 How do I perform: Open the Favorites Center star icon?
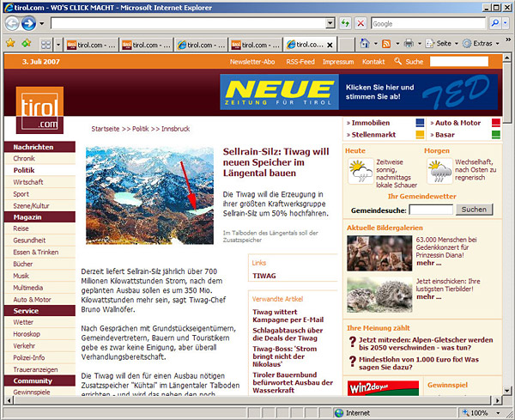coord(9,43)
